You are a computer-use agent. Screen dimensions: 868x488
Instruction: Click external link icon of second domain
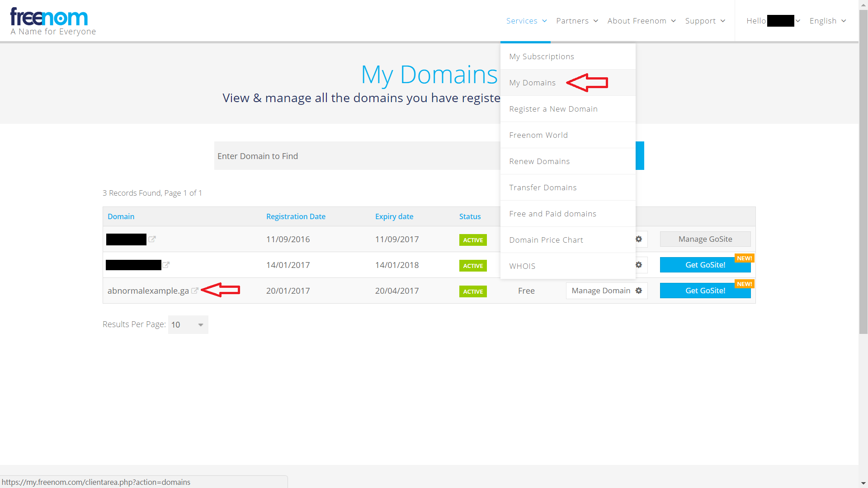tap(166, 265)
